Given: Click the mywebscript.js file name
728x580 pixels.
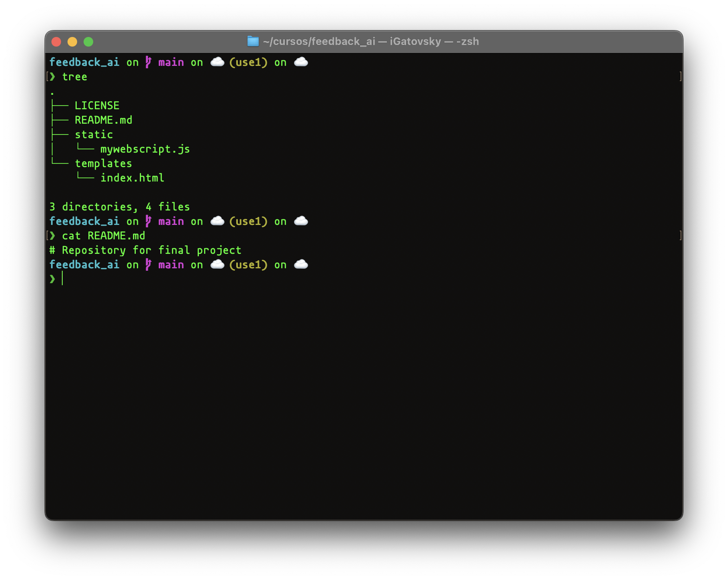Looking at the screenshot, I should click(x=145, y=149).
